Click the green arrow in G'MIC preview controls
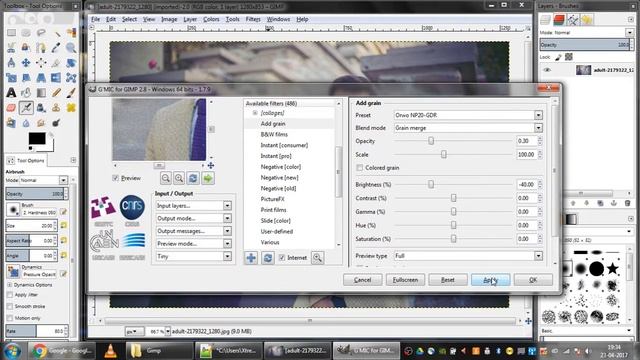 click(208, 178)
